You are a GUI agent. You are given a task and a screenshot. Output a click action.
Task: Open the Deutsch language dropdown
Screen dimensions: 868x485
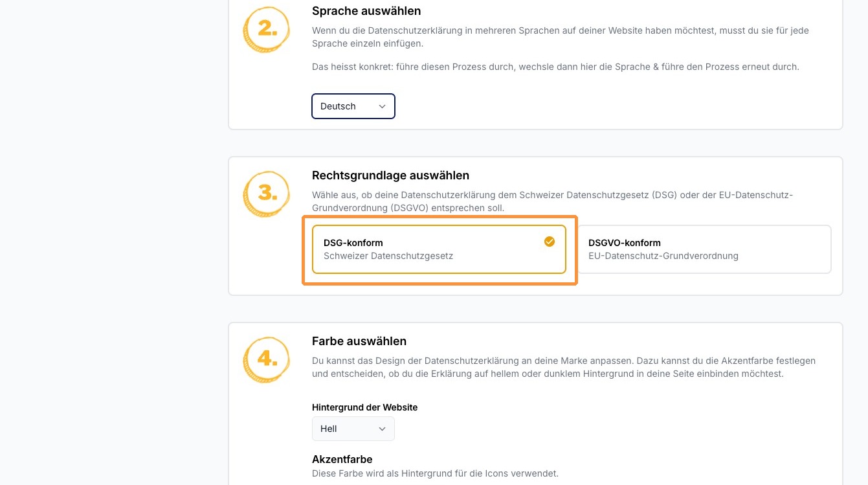click(x=353, y=107)
